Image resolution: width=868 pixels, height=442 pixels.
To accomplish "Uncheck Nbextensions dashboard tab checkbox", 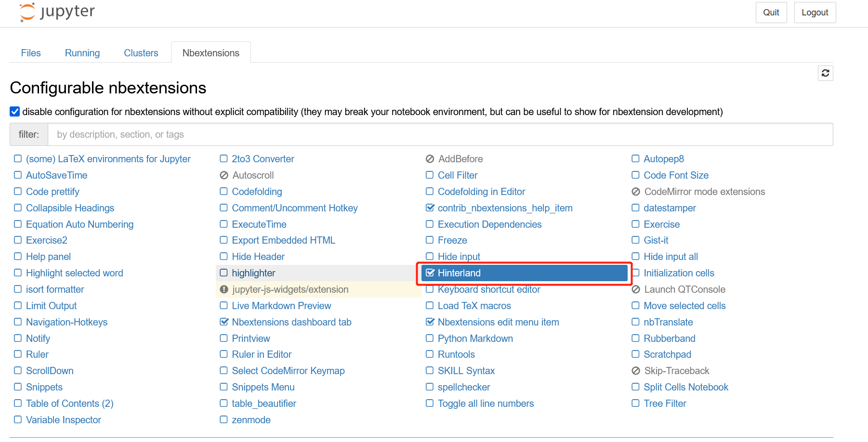I will click(x=224, y=322).
